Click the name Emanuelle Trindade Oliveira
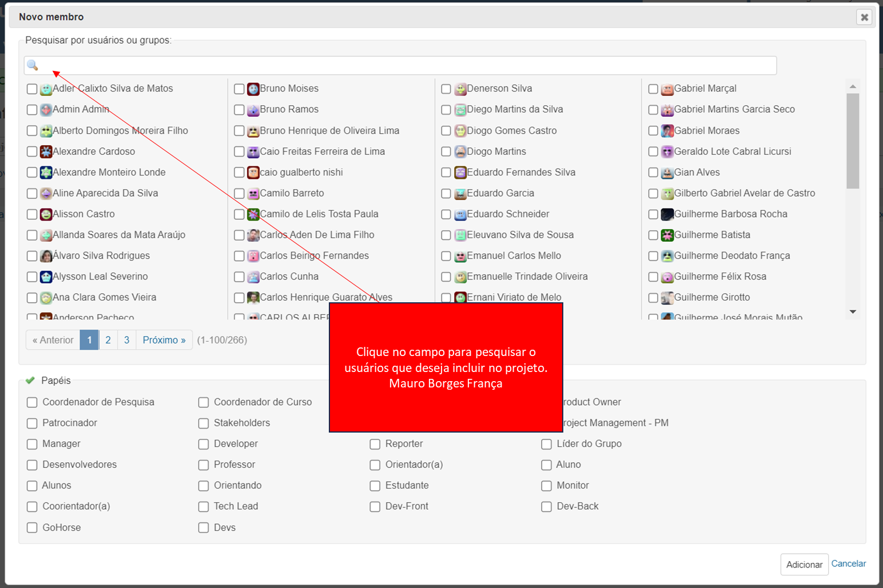 point(527,277)
